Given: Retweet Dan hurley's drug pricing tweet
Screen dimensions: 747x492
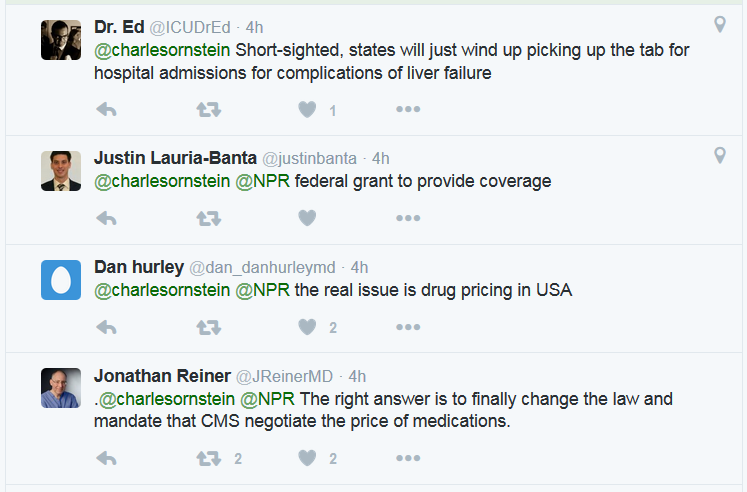Looking at the screenshot, I should [208, 327].
